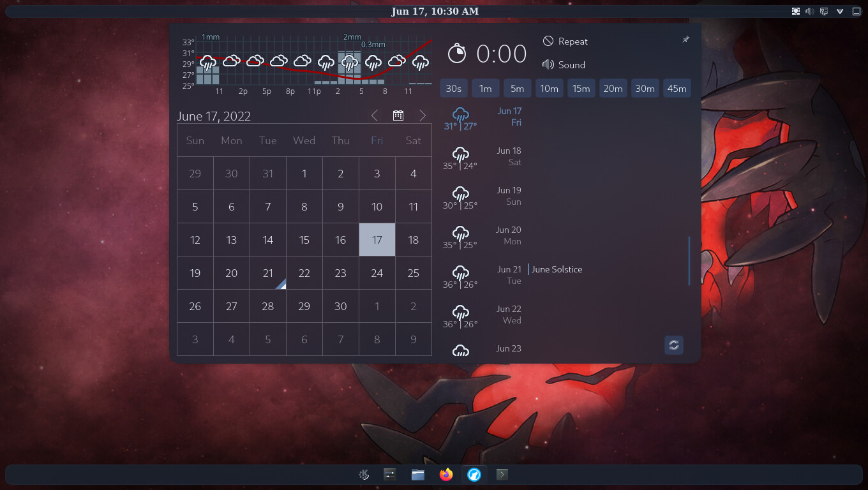Screen dimensions: 868x490
Task: Open the KDE application launcher
Action: pyautogui.click(x=364, y=474)
